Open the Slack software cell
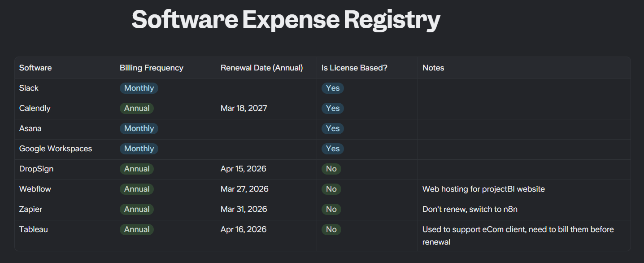 [x=65, y=88]
